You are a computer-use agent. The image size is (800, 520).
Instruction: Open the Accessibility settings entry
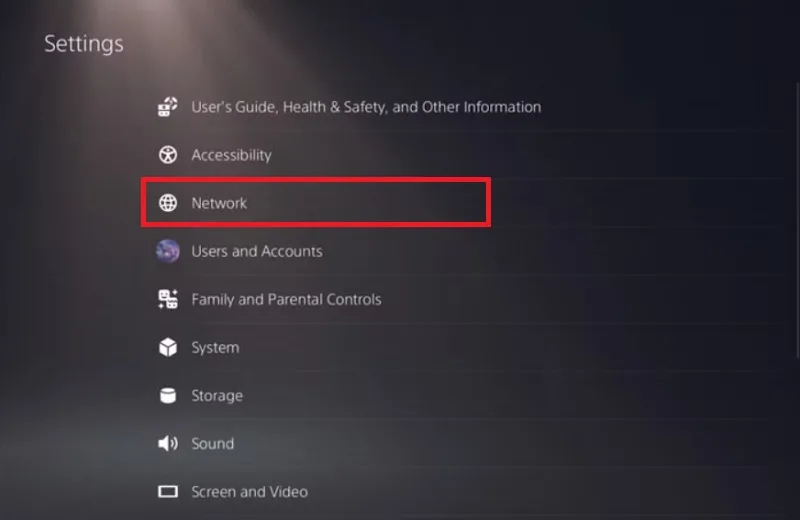click(x=231, y=155)
